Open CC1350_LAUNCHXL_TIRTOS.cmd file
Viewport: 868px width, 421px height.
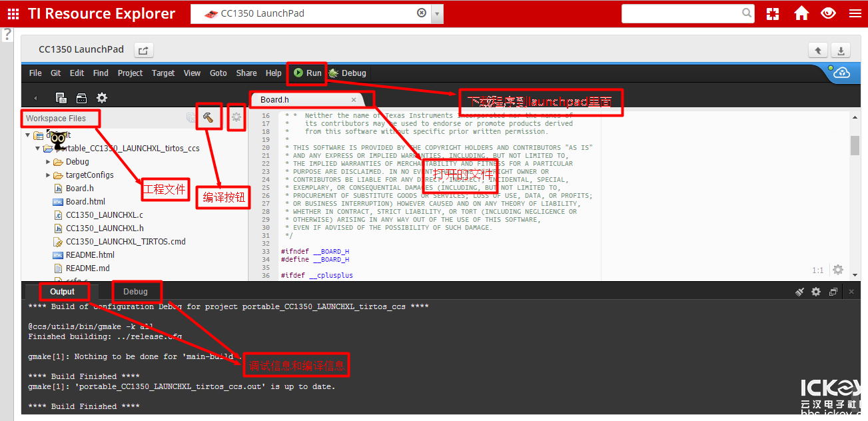125,242
